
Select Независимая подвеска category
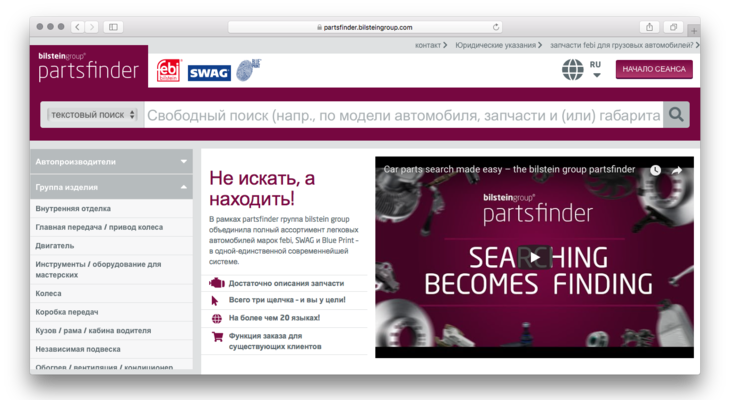[111, 349]
